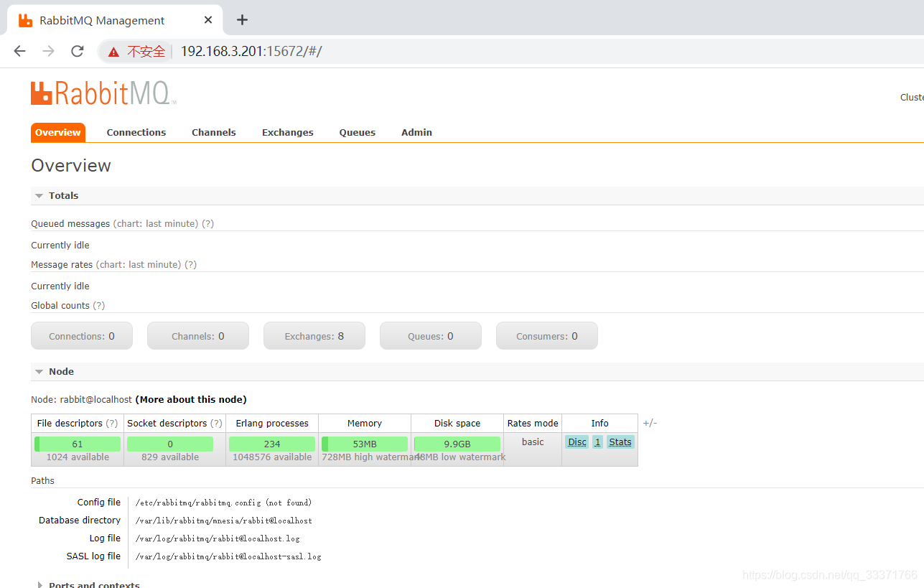Collapse the Totals section
924x588 pixels.
pyautogui.click(x=39, y=195)
